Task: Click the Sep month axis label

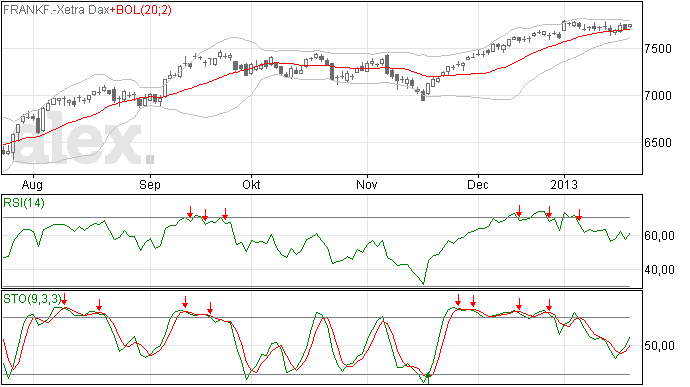Action: click(x=150, y=184)
